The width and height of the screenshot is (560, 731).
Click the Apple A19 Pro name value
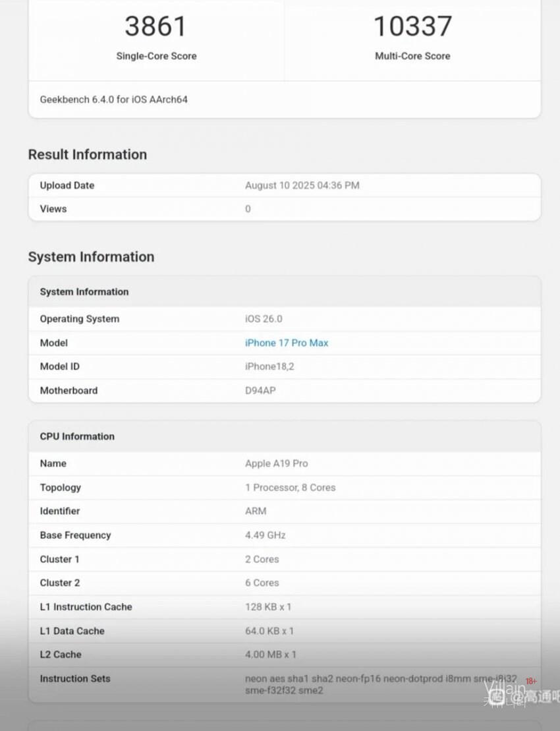click(276, 463)
